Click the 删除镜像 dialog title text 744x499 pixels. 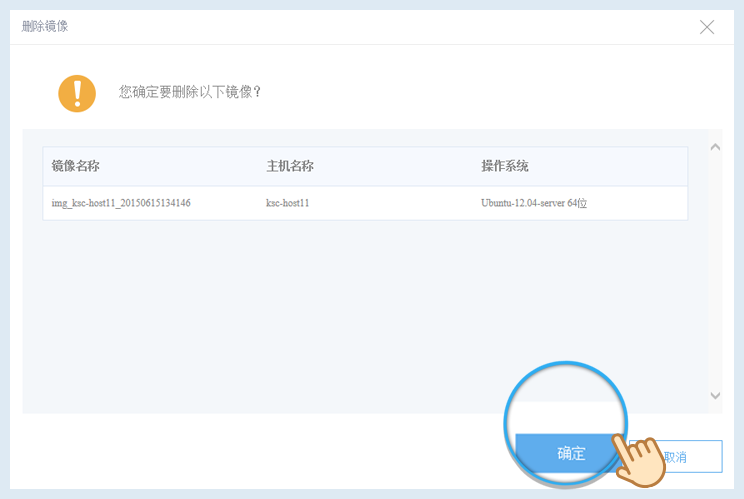coord(45,26)
